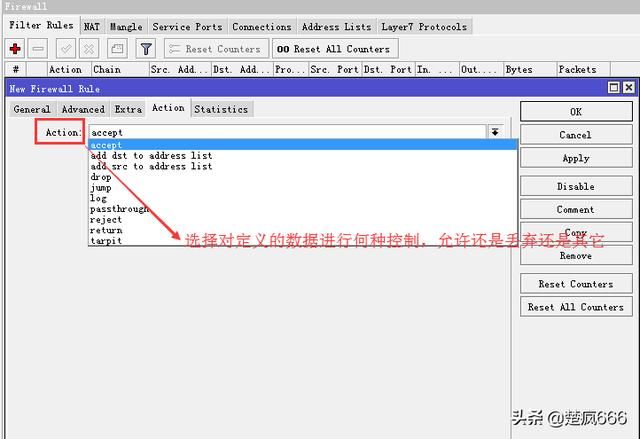Choose reject in the action list

point(106,220)
